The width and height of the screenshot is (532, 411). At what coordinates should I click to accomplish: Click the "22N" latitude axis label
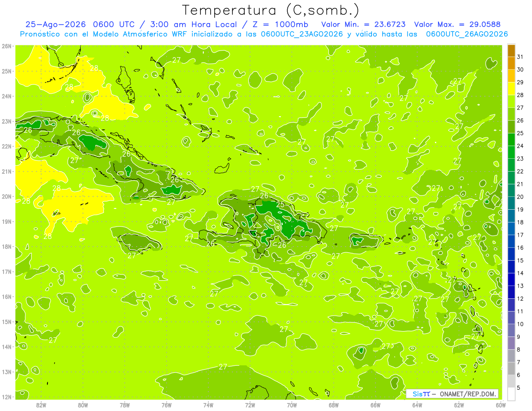click(7, 146)
